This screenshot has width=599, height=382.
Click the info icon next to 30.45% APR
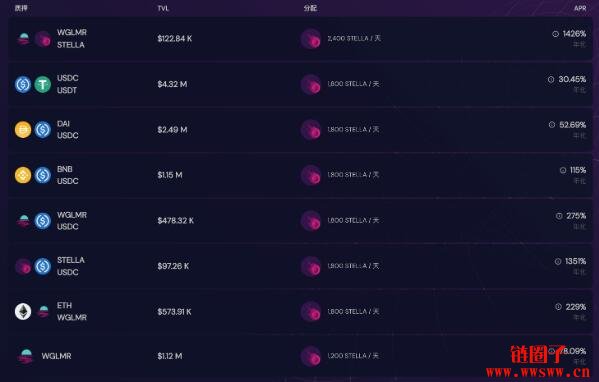pos(551,79)
